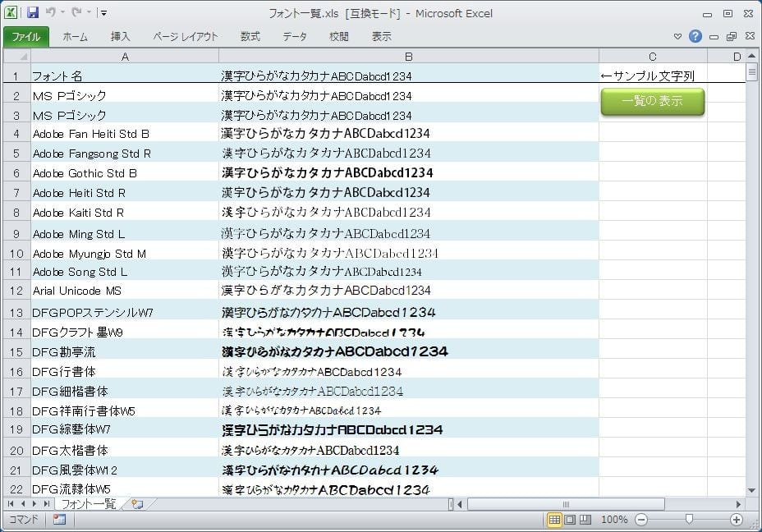Click the zoom out minus button
Image resolution: width=762 pixels, height=532 pixels.
(641, 520)
